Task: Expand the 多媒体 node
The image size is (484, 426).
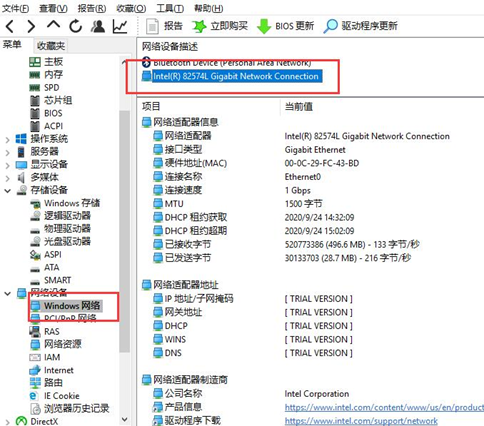Action: tap(7, 178)
